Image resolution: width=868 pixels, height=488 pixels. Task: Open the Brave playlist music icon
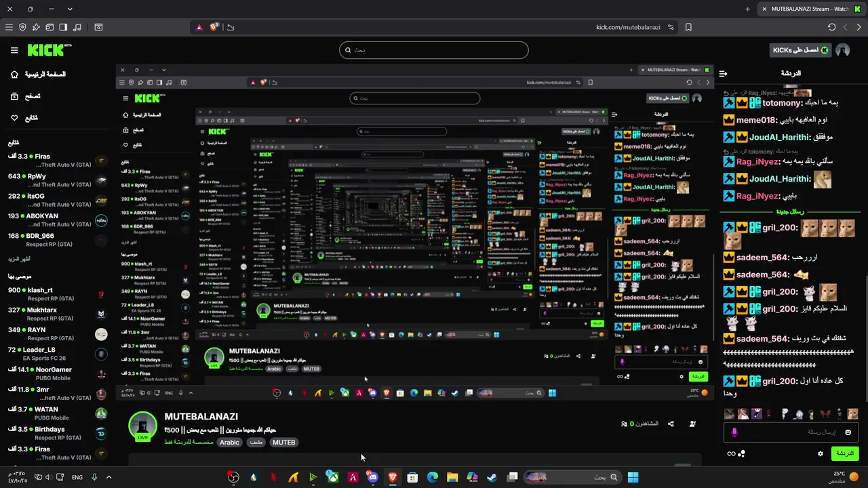pyautogui.click(x=77, y=27)
